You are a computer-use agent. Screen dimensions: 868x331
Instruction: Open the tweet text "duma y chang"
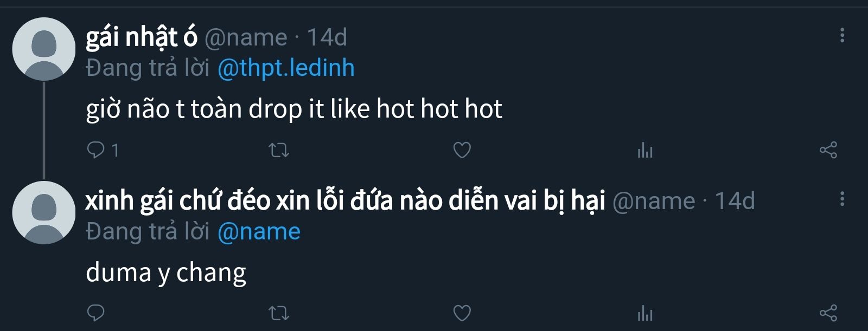coord(165,272)
